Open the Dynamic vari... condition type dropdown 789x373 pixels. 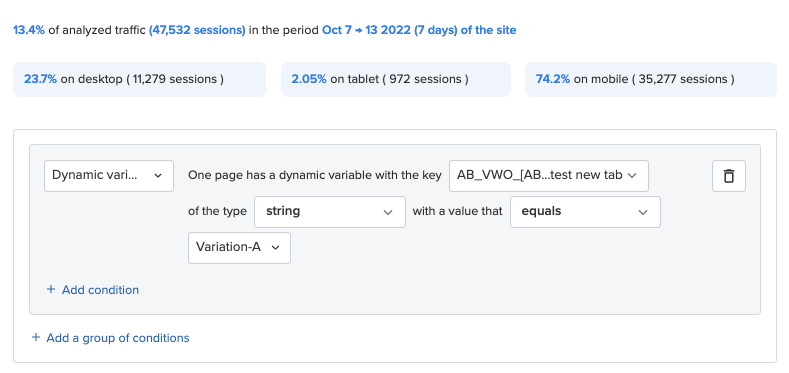point(109,176)
